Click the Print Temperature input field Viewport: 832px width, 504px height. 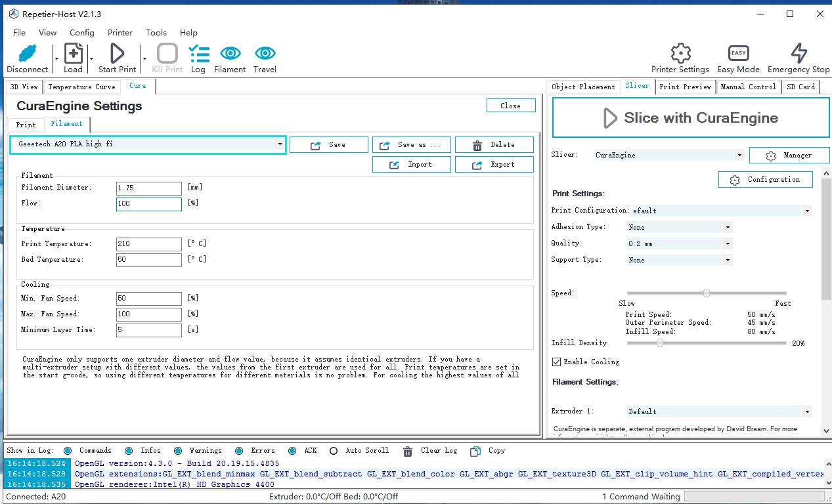[148, 244]
